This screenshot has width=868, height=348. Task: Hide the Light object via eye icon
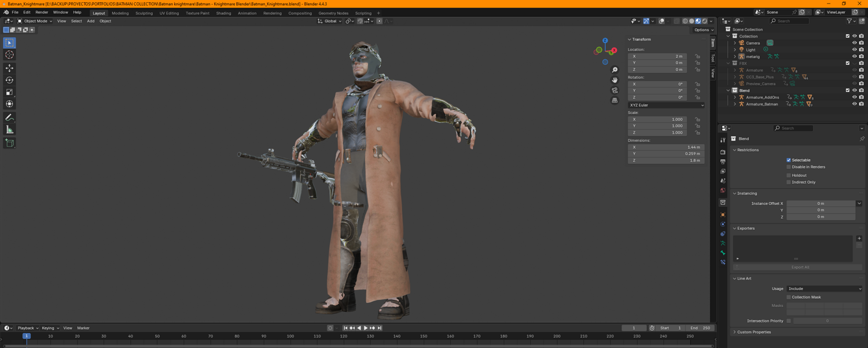coord(854,50)
